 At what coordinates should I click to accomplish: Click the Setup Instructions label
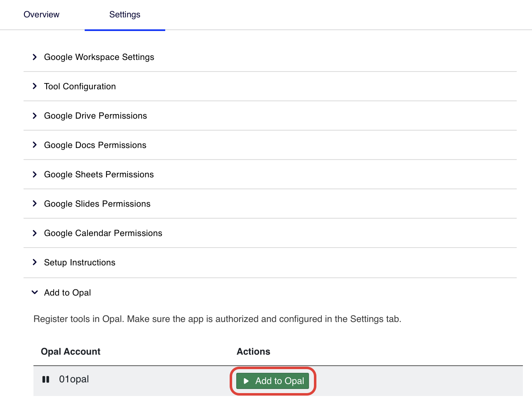click(x=80, y=262)
